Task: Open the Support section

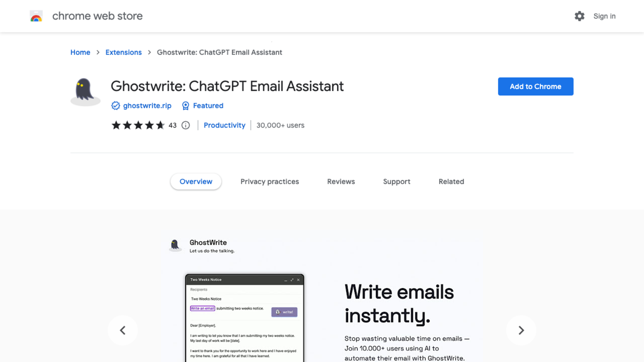Action: tap(397, 181)
